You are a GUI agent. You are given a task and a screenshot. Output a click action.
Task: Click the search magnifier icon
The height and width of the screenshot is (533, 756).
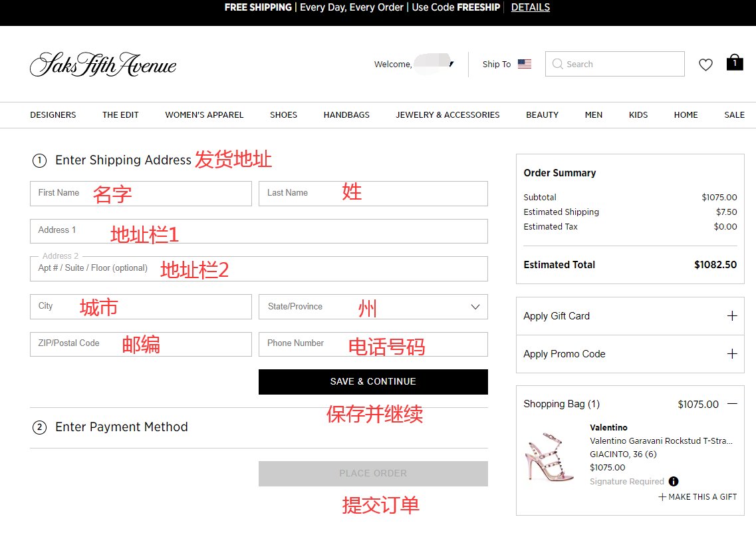[x=557, y=64]
